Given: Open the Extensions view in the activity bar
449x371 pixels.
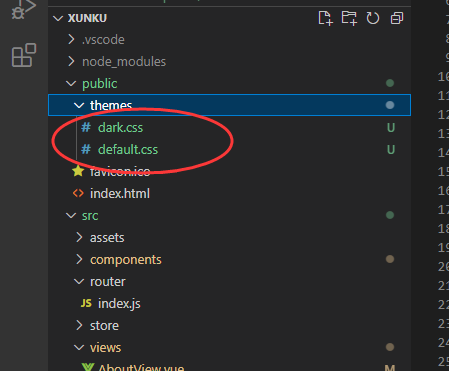Looking at the screenshot, I should point(24,55).
